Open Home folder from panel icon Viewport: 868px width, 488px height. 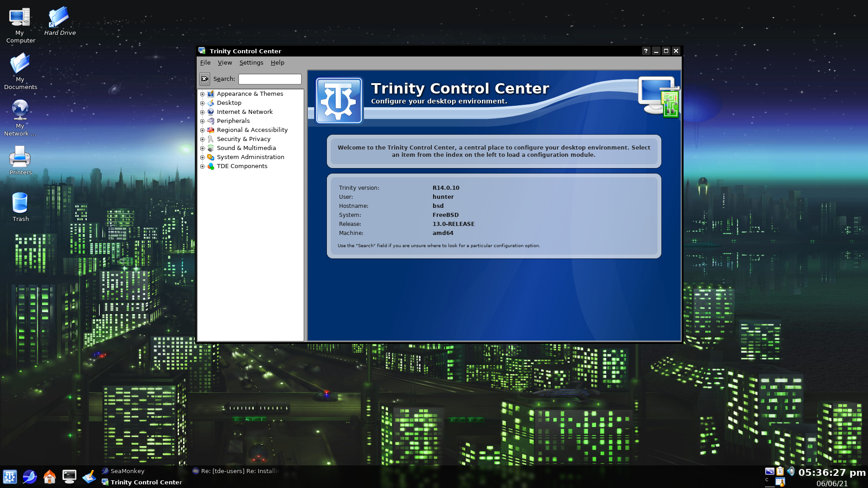tap(50, 477)
